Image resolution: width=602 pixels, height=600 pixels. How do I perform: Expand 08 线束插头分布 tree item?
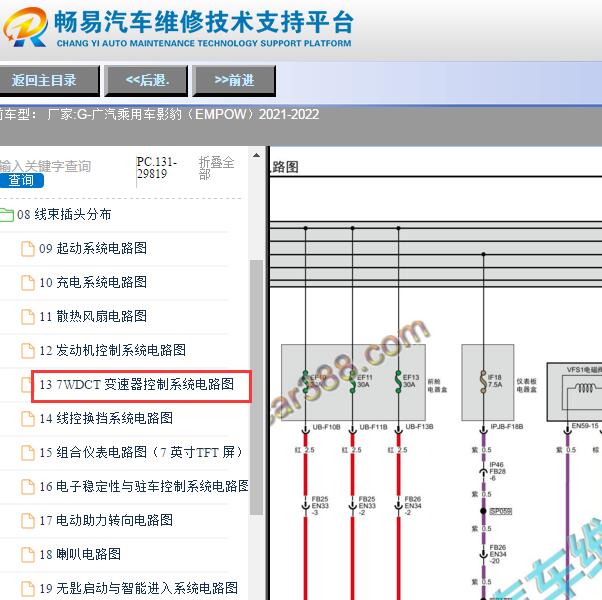click(x=64, y=215)
